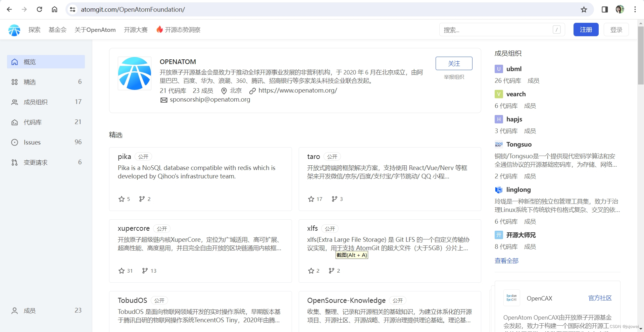
Task: Select the 变更请求 sidebar tab
Action: pos(46,162)
